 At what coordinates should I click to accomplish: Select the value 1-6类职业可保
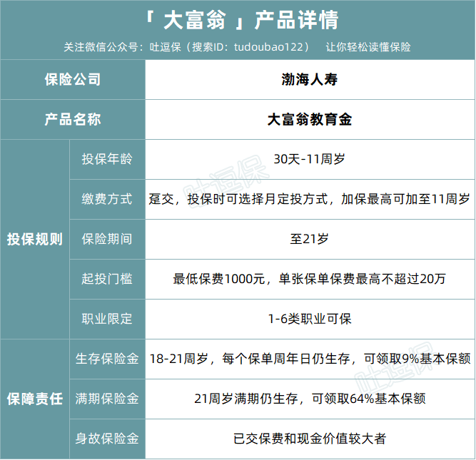310,320
